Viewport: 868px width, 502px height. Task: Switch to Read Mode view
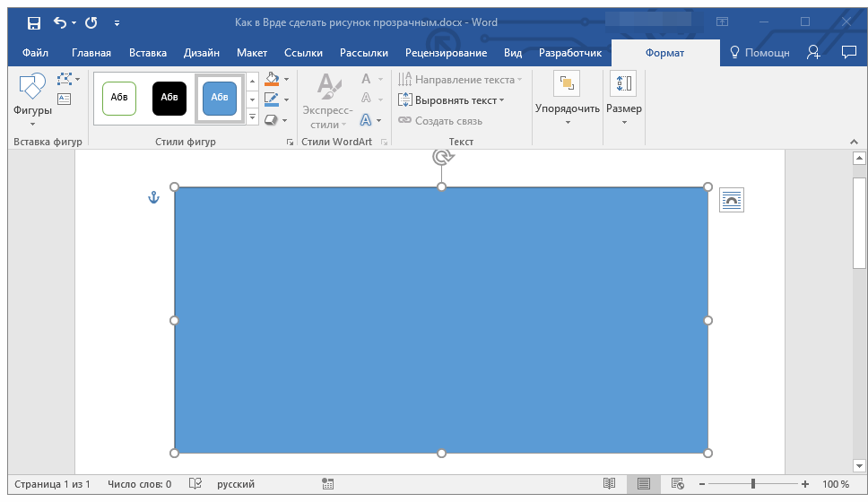click(x=609, y=484)
